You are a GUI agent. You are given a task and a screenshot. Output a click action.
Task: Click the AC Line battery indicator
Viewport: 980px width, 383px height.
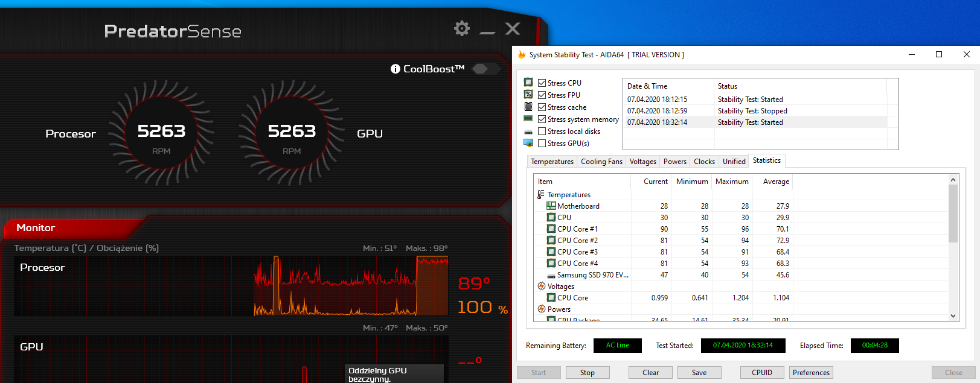[x=618, y=346]
